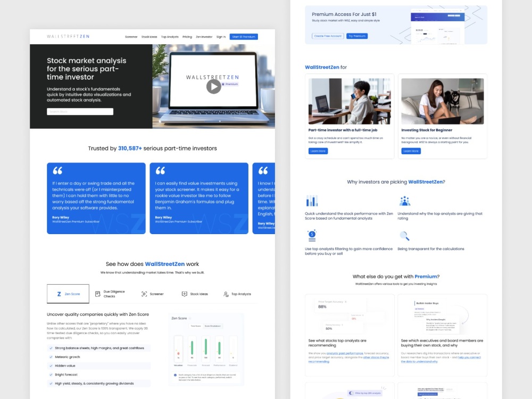The image size is (532, 399).
Task: Select the Due Diligence Checks tab
Action: click(x=110, y=294)
